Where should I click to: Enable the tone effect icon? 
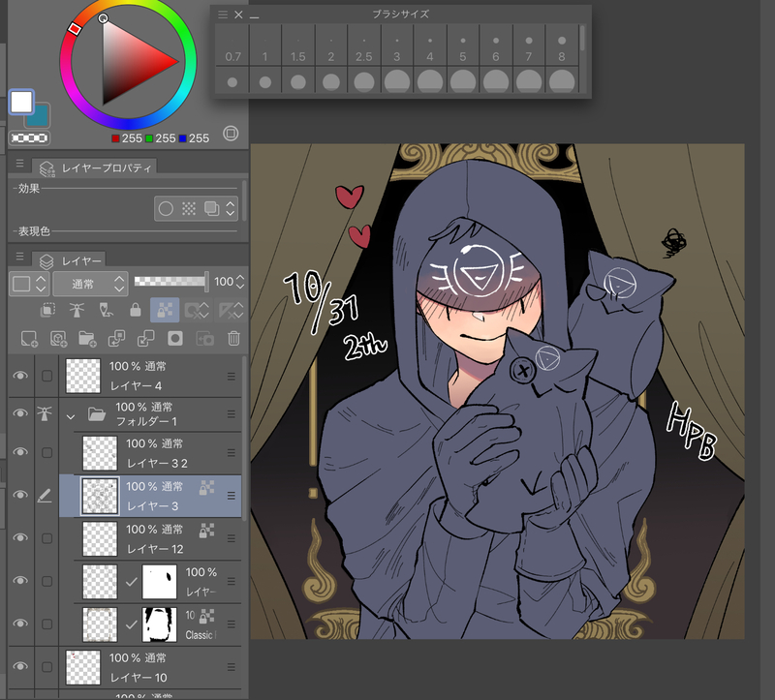click(189, 209)
